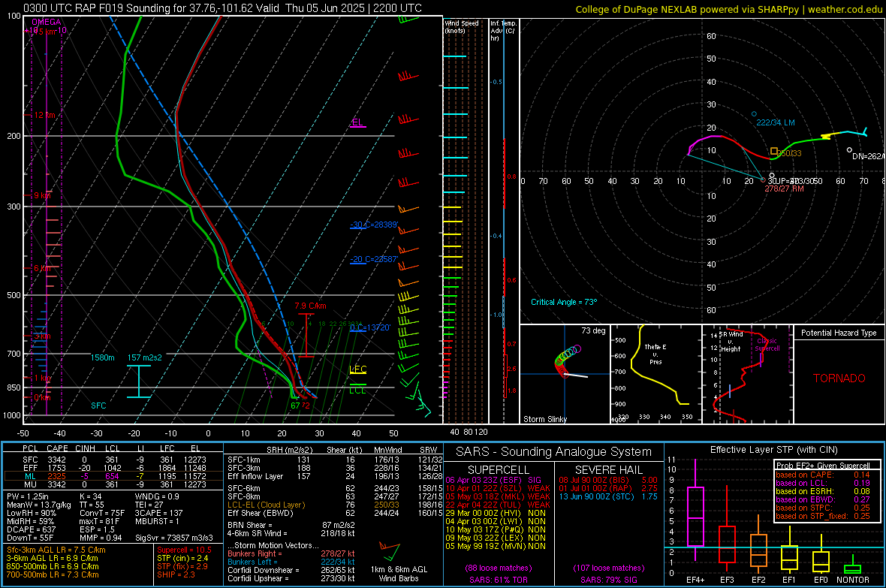Click the green LCL level marker

click(x=357, y=389)
